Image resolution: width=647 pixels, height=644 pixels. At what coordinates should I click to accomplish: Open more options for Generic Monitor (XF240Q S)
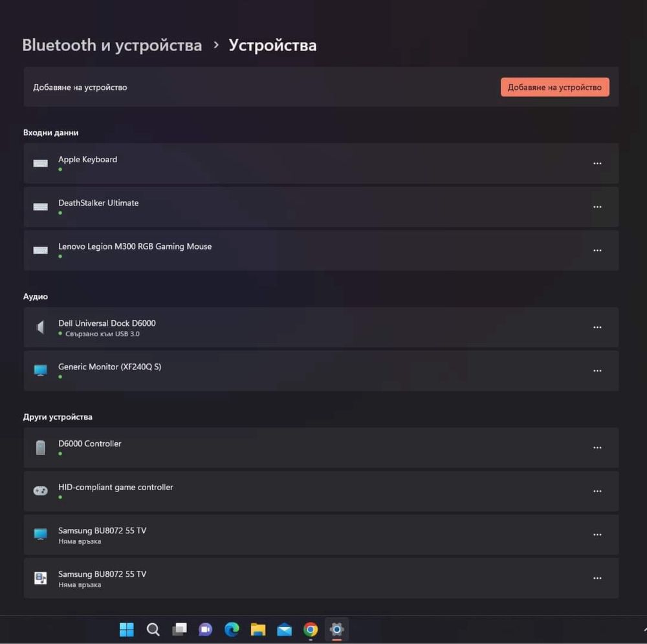tap(597, 371)
